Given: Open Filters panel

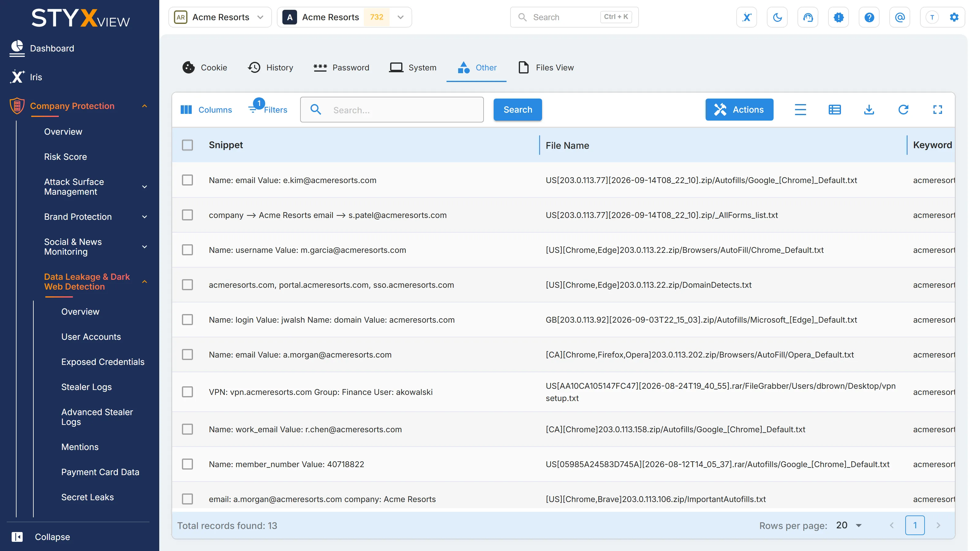Looking at the screenshot, I should [268, 110].
